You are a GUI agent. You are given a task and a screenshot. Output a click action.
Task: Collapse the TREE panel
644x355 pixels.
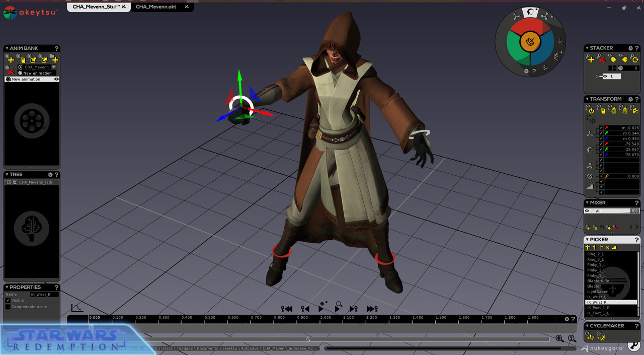7,174
